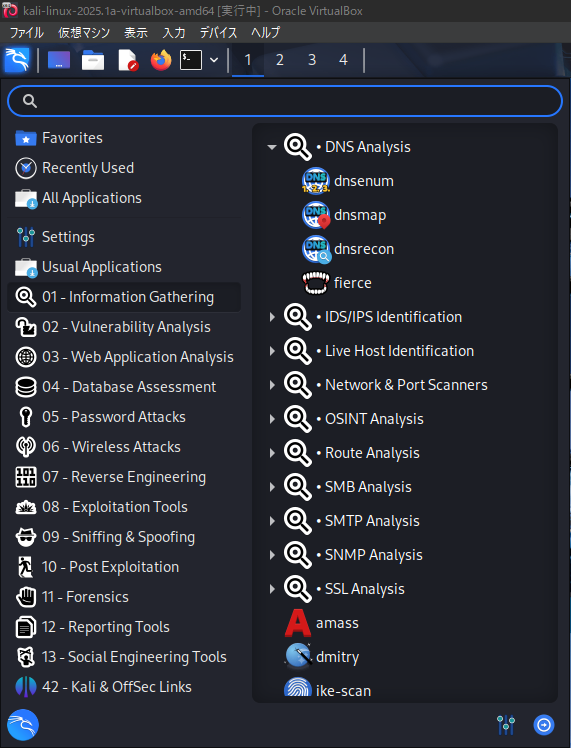
Task: Open the text editor launcher icon
Action: coord(128,61)
